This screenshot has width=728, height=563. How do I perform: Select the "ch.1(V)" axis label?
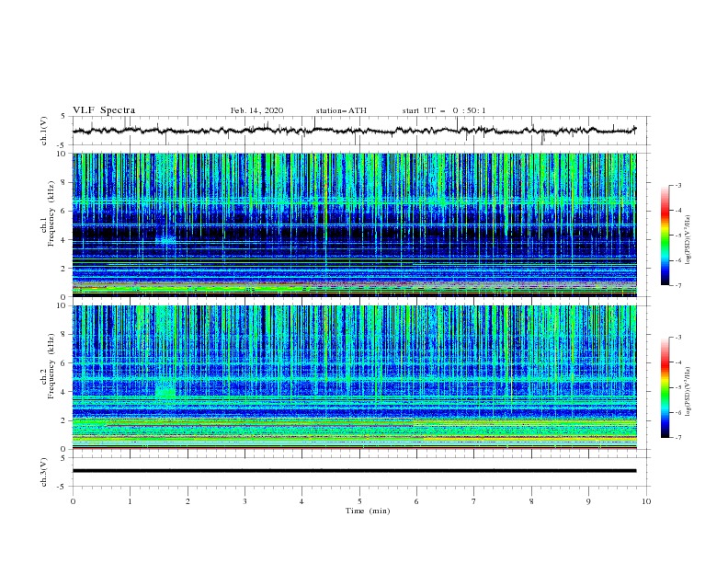(x=44, y=131)
